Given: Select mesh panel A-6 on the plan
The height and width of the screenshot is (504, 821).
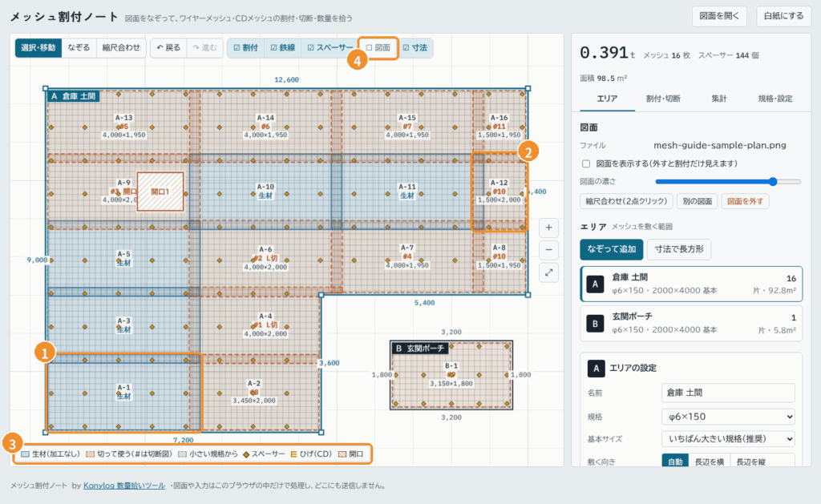Looking at the screenshot, I should [265, 259].
